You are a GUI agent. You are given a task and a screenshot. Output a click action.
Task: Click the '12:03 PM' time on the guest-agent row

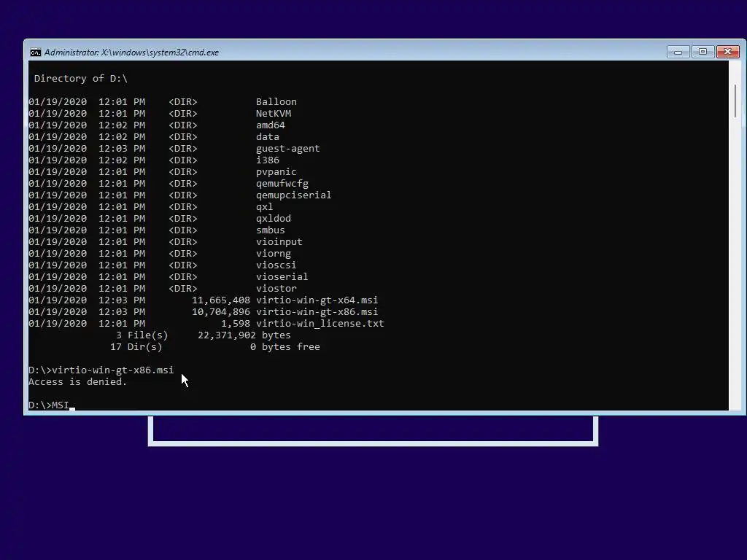(122, 149)
